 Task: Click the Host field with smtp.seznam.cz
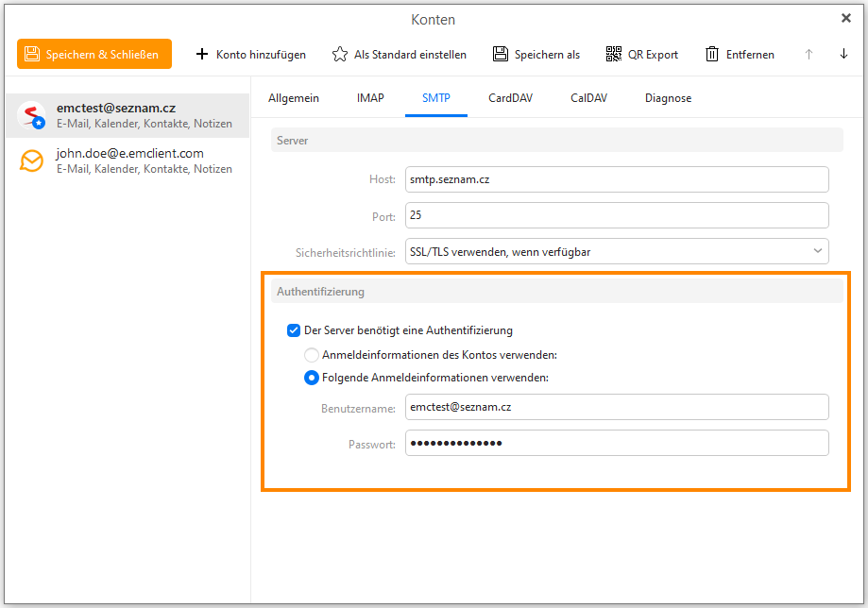pos(617,179)
